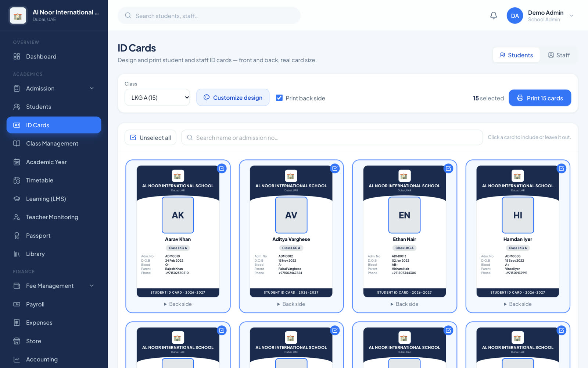Click the DA user avatar
Screen dimensions: 588x368
point(515,15)
